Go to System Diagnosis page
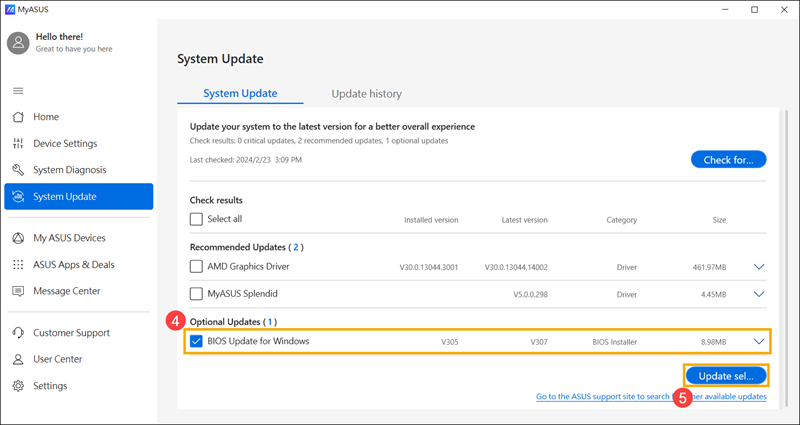Viewport: 800px width, 425px height. [x=79, y=170]
